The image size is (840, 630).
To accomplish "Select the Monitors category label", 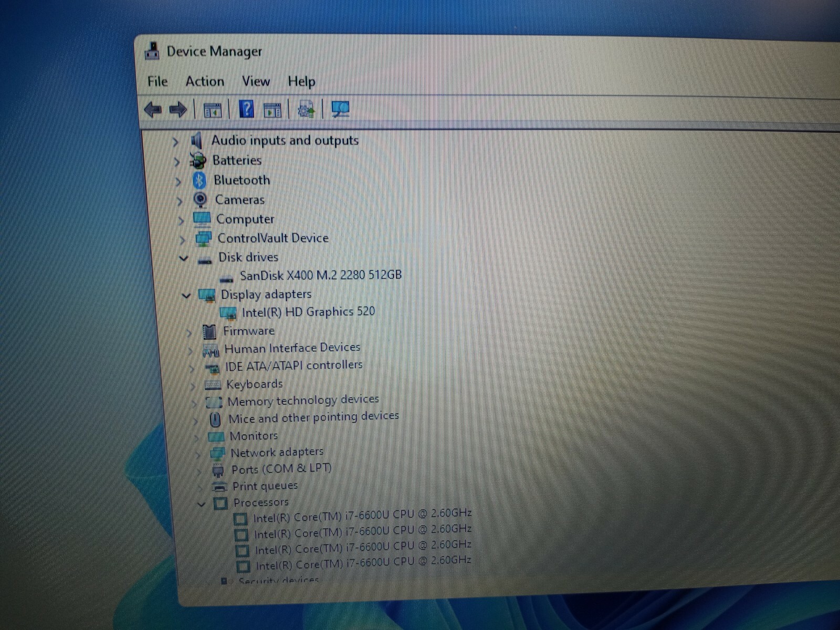I will point(254,436).
